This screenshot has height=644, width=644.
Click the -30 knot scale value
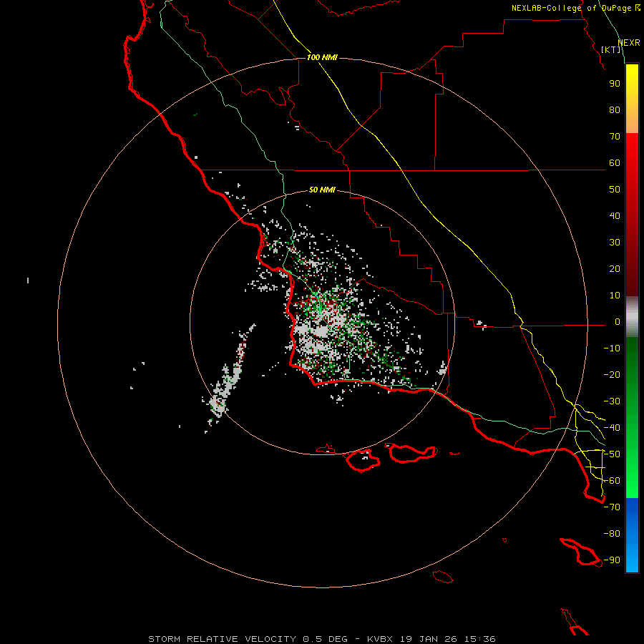click(x=612, y=401)
